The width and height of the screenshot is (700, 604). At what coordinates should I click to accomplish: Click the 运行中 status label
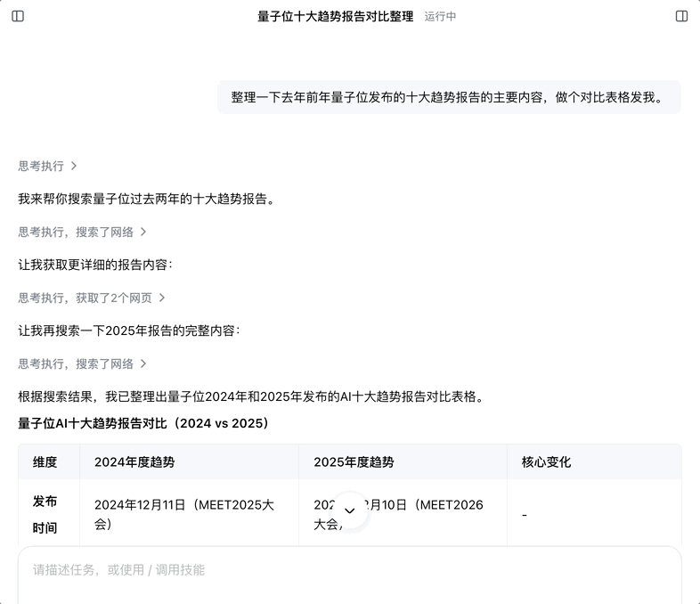coord(440,16)
